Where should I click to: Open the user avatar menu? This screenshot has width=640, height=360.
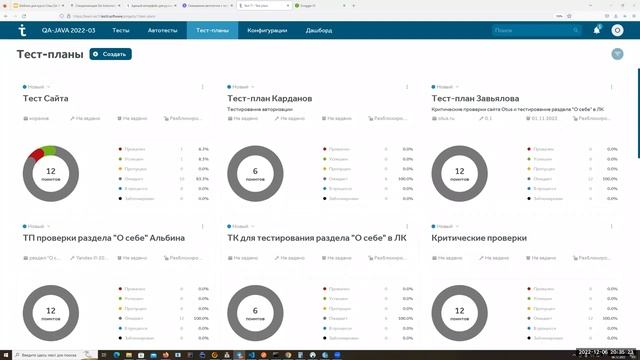[x=617, y=30]
